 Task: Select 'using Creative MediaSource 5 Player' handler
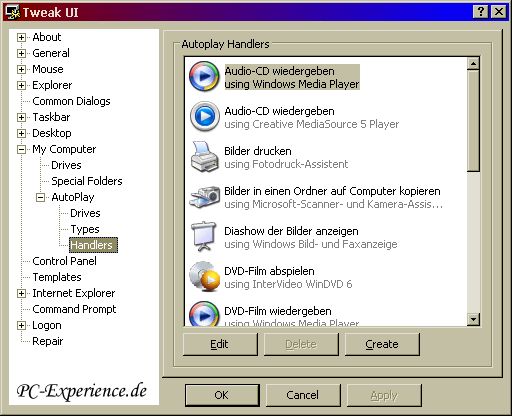coord(311,124)
